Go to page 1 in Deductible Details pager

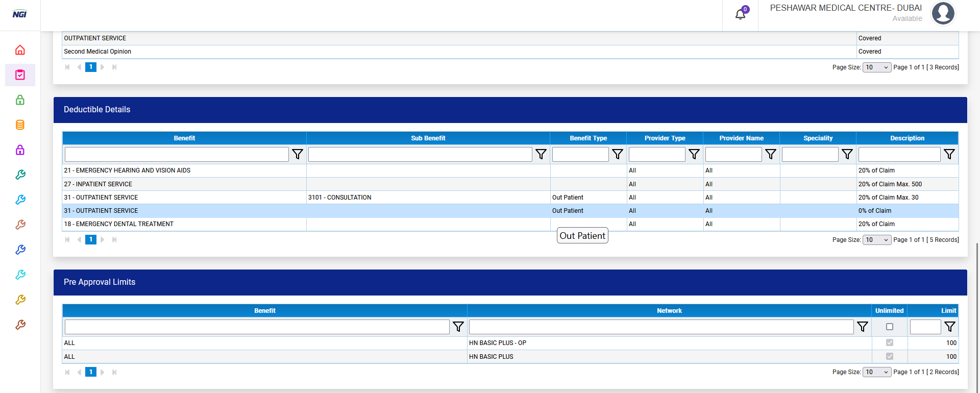pos(91,239)
